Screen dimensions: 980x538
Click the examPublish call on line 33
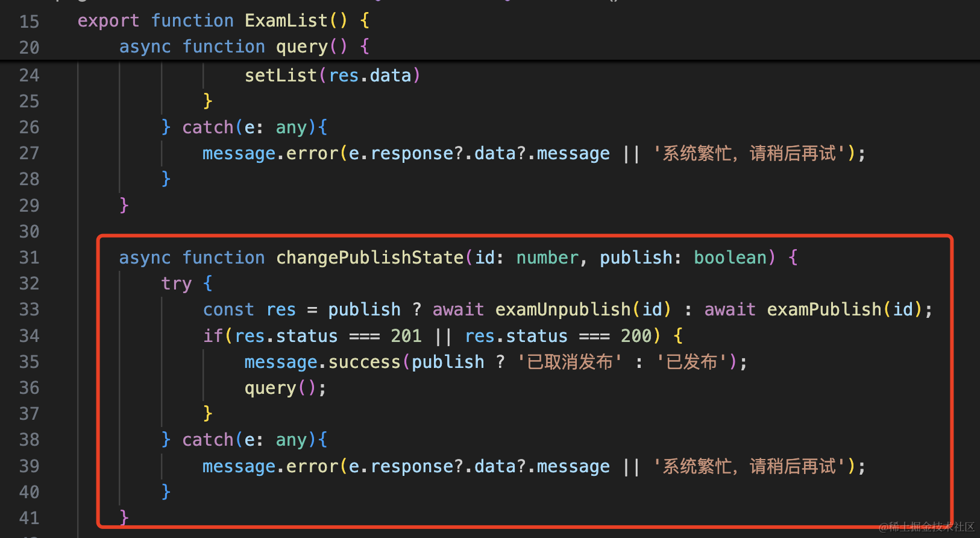click(825, 309)
